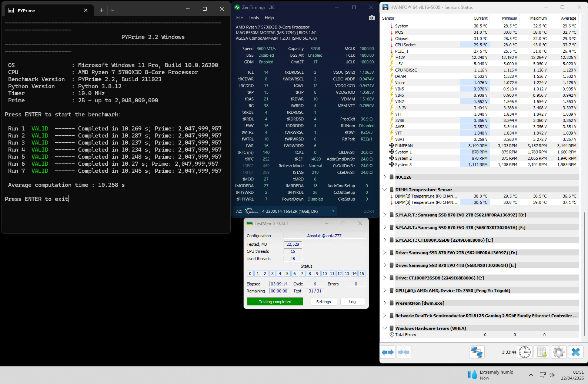Click HWiNFO expand columns arrows button

click(388, 352)
